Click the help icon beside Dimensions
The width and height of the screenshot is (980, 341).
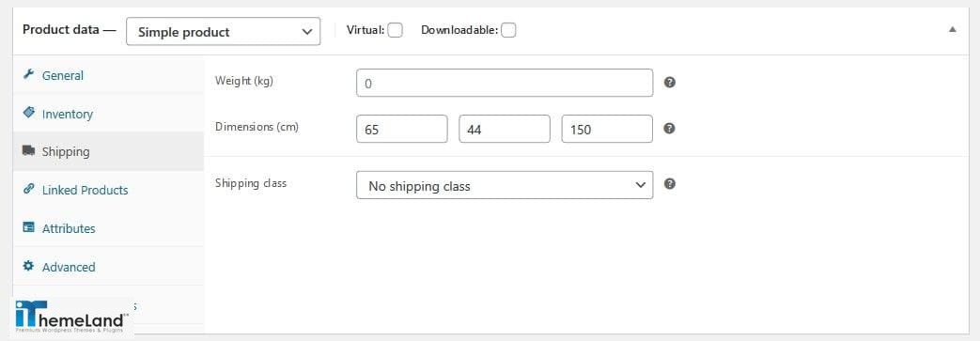click(x=669, y=128)
